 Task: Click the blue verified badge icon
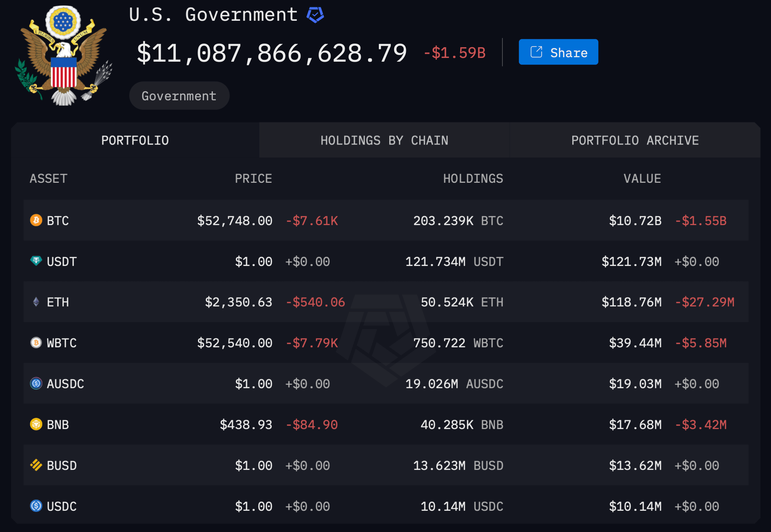(315, 15)
